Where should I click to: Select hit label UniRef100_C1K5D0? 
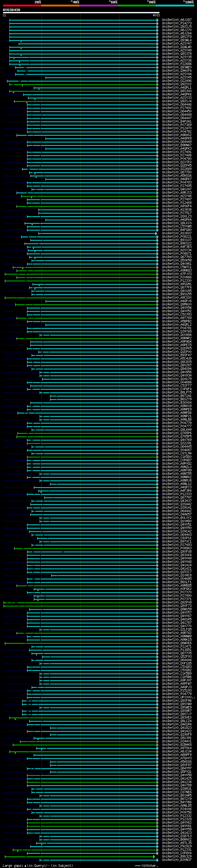coord(177,457)
